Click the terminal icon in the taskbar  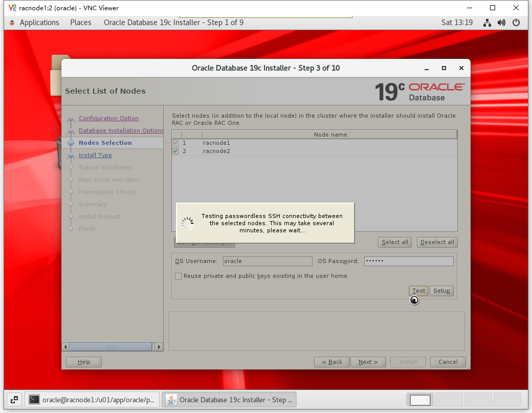point(34,400)
